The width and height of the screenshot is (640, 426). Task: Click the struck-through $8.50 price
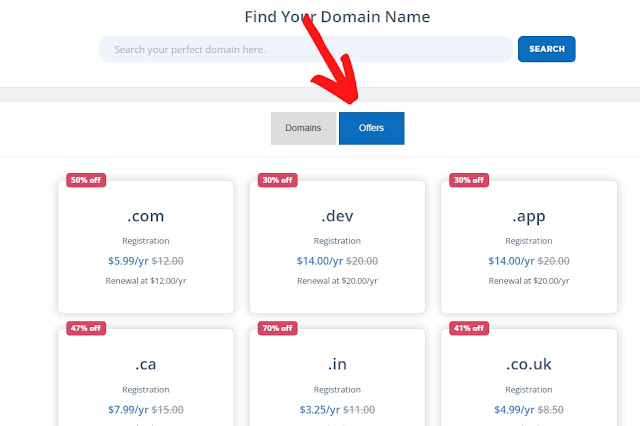551,410
